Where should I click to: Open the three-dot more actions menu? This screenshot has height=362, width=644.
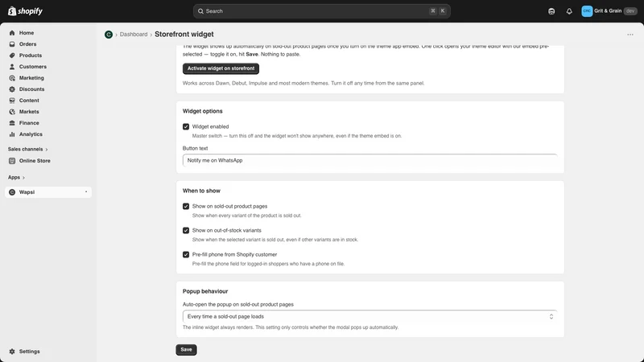(630, 35)
